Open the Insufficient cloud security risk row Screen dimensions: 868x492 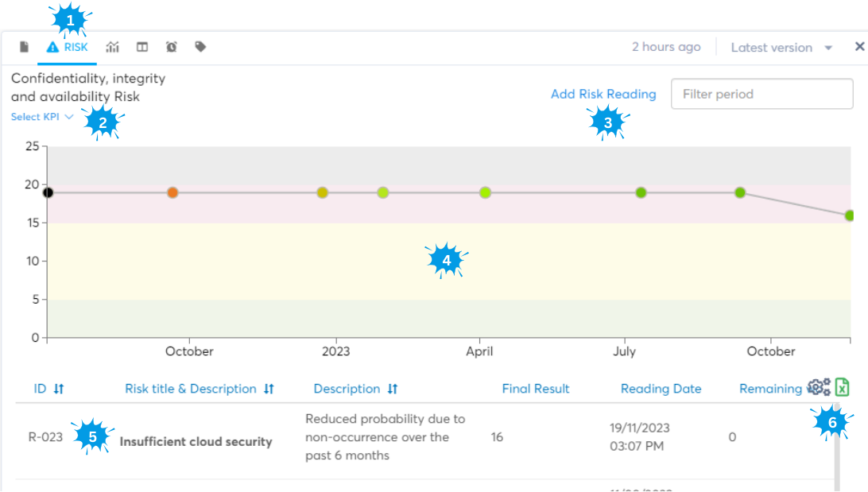point(196,442)
